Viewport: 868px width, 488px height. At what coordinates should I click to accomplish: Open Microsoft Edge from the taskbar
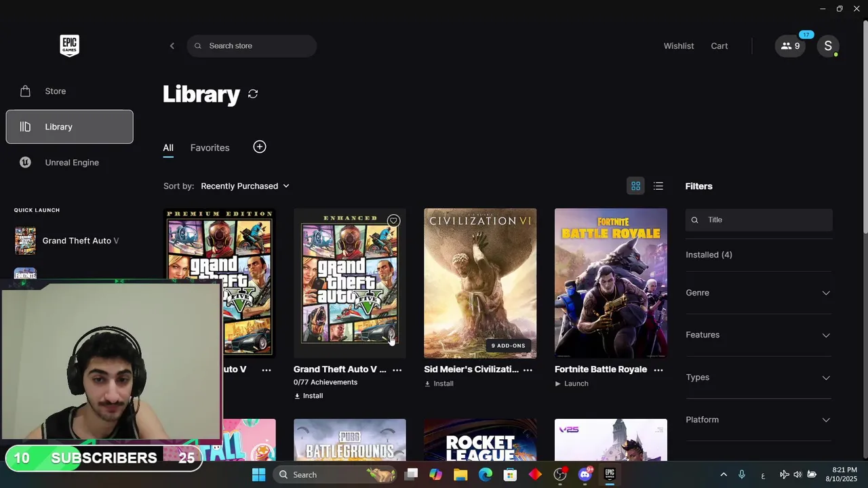(486, 474)
